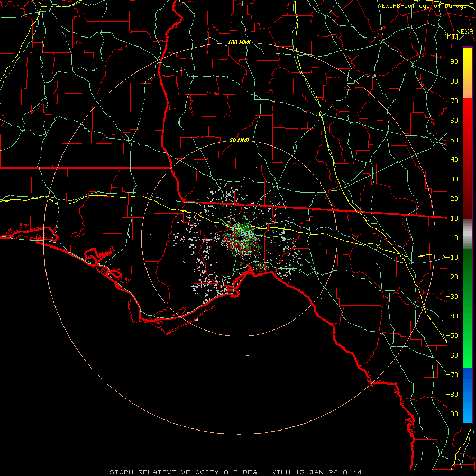Viewport: 476px width, 476px height.
Task: Click the 20 value on the velocity scale
Action: click(x=454, y=198)
